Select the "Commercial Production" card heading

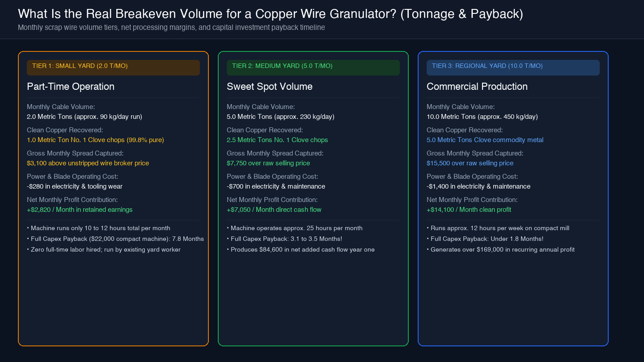coord(477,86)
